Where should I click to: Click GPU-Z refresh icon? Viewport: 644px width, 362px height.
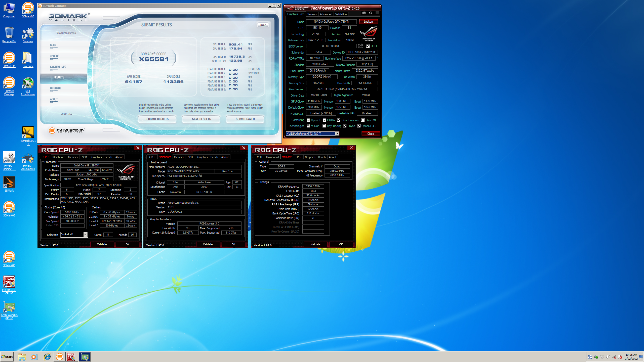[371, 13]
